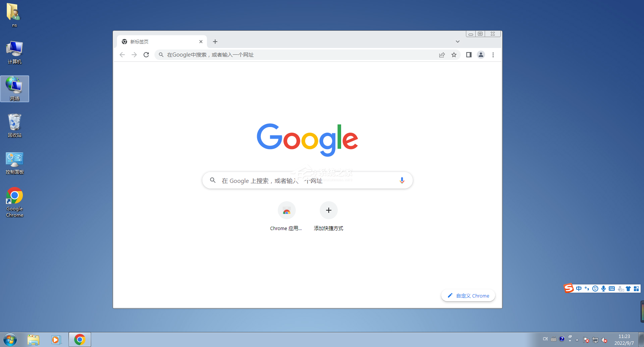644x347 pixels.
Task: Switch to the 新标签页 tab
Action: point(162,42)
